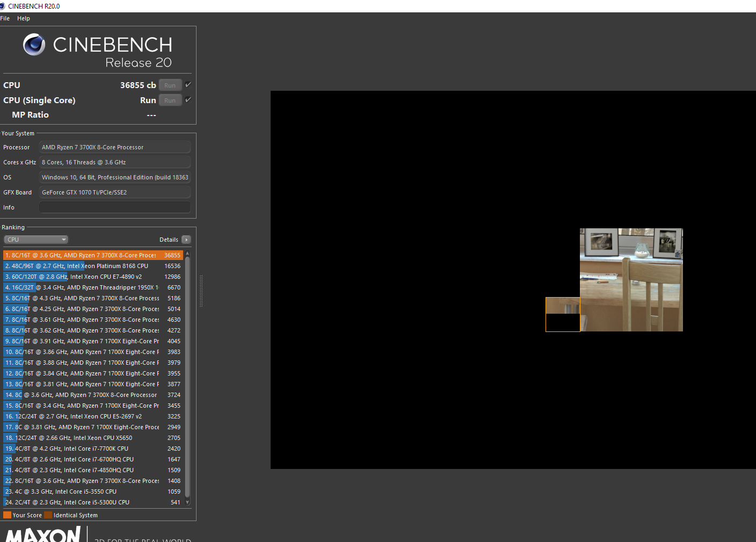This screenshot has height=542, width=756.
Task: Select ranking row 13 at 3.81 GHz
Action: 93,384
